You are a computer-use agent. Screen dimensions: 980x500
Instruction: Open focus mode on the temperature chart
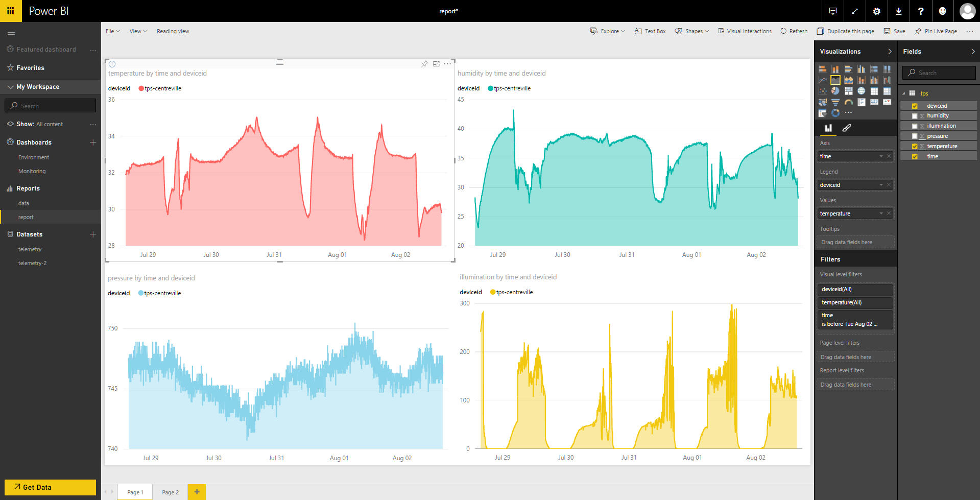[x=436, y=64]
